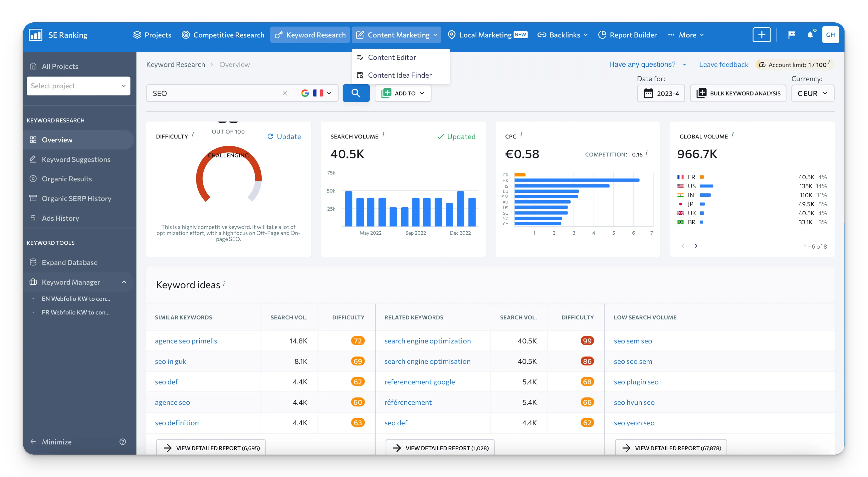
Task: Open Google France search engine selector
Action: [x=316, y=93]
